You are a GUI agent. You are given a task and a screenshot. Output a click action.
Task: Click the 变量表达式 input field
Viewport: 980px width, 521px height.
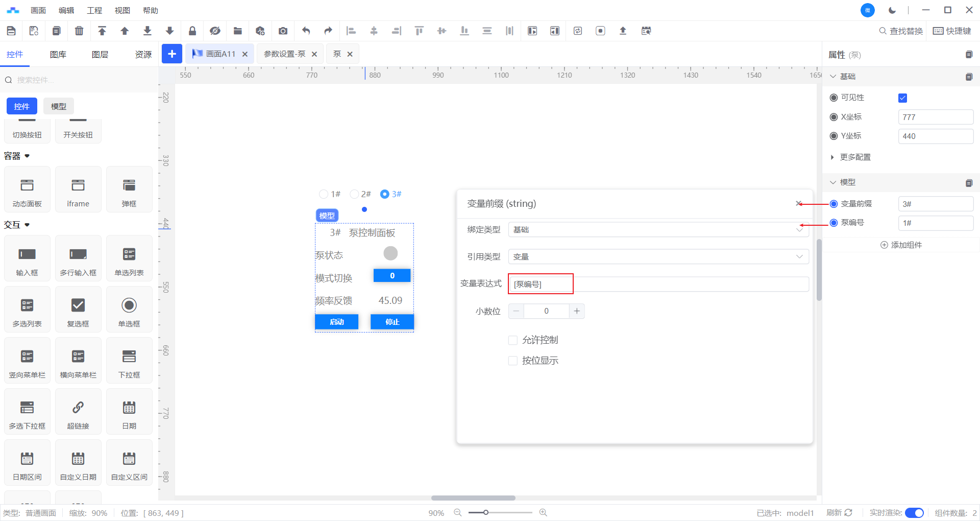click(658, 284)
